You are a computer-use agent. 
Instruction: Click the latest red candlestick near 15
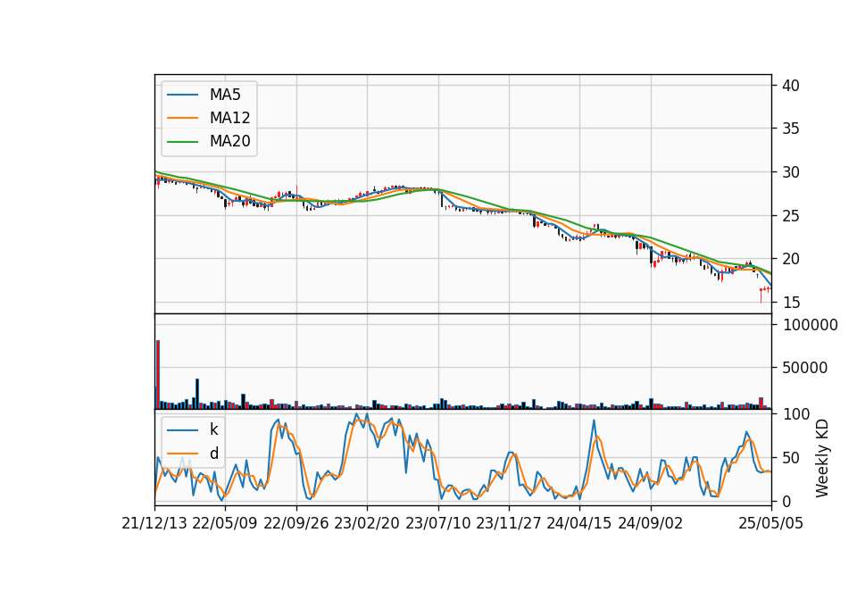[761, 295]
